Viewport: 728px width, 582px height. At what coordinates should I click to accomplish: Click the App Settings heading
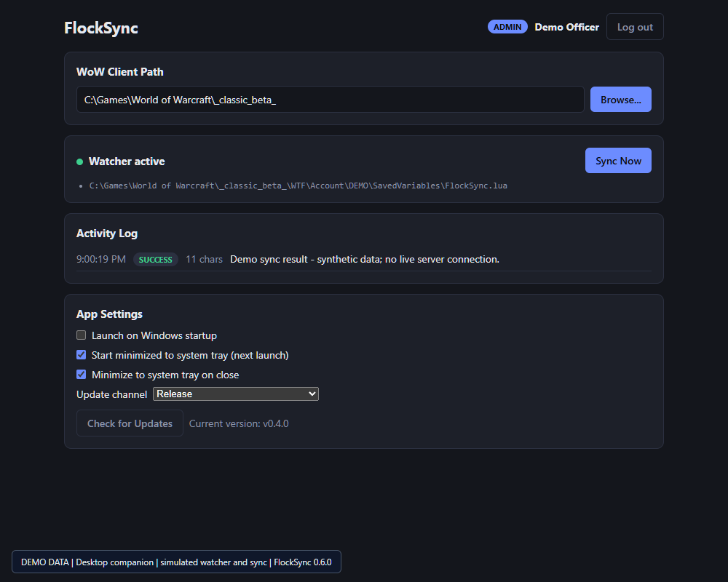(x=109, y=314)
